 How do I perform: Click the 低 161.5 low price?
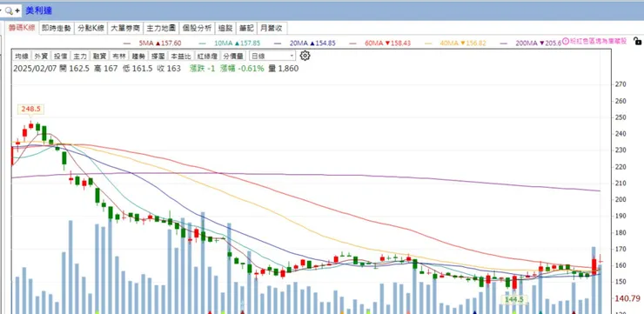[x=138, y=69]
